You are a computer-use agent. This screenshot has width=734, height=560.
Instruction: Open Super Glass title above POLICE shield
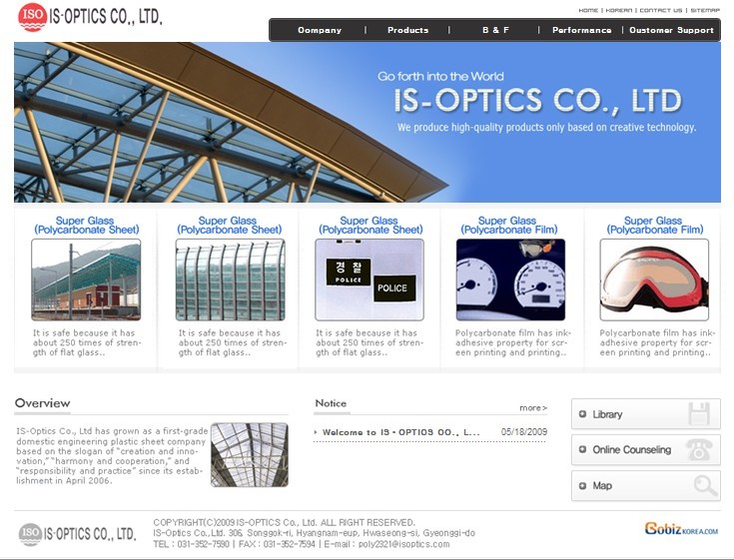point(370,225)
